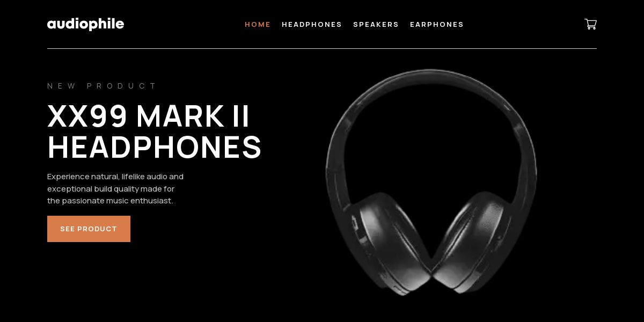Select Speakers in the navigation bar
Image resolution: width=644 pixels, height=322 pixels.
point(376,25)
